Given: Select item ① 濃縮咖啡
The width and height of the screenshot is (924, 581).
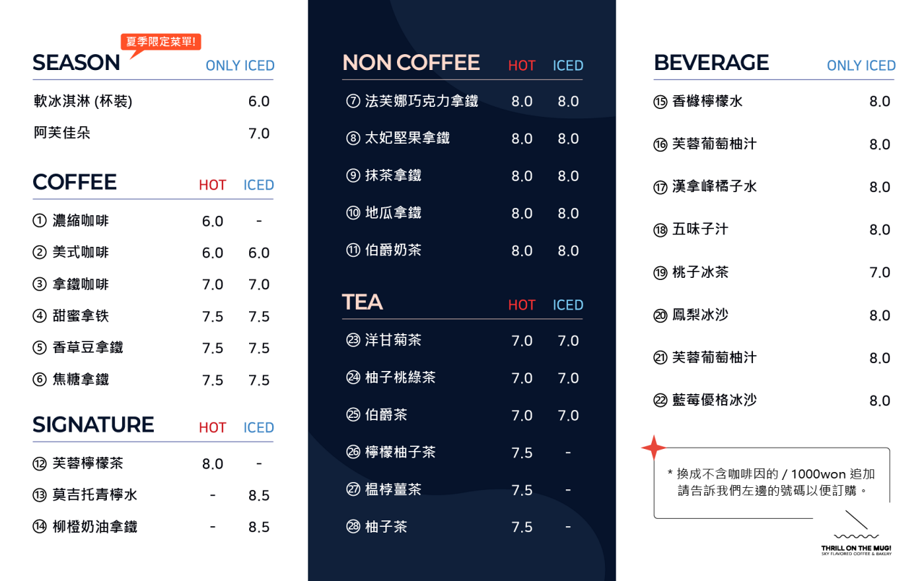Looking at the screenshot, I should click(71, 221).
